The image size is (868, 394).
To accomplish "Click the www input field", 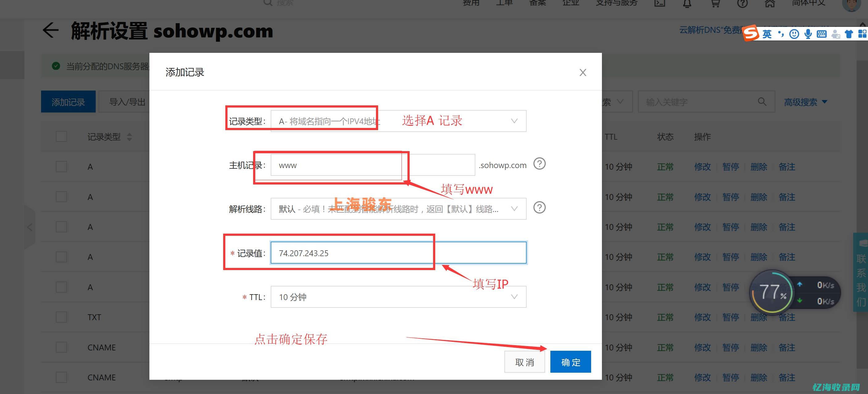I will (x=338, y=165).
